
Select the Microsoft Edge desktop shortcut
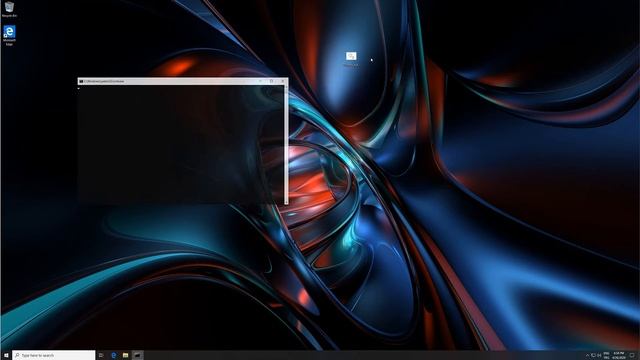(x=9, y=36)
